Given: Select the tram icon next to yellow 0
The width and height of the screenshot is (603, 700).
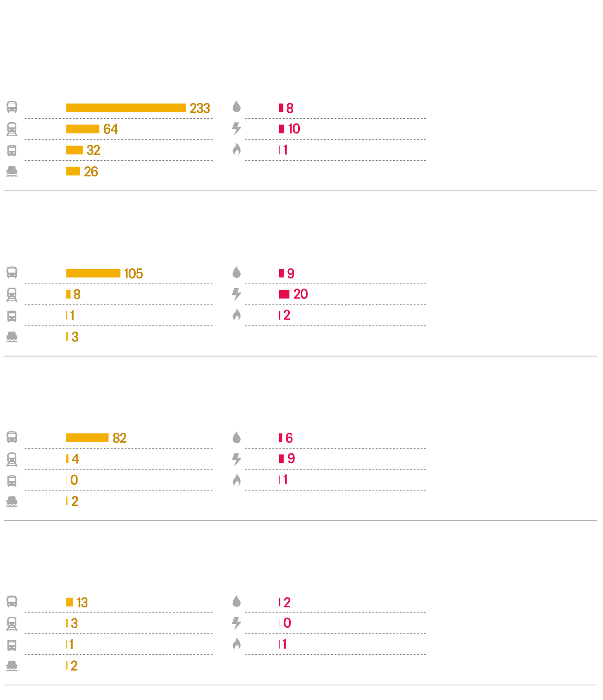Looking at the screenshot, I should [12, 480].
